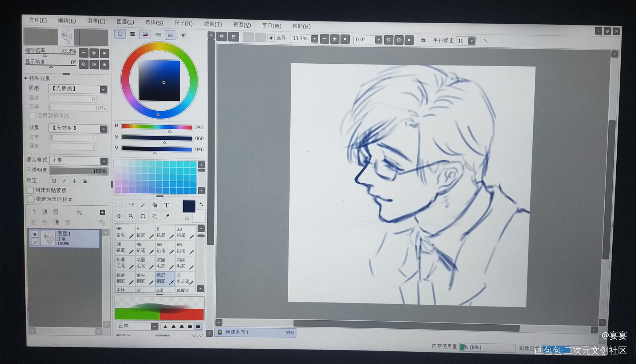
Task: Select the text tool icon
Action: [166, 205]
